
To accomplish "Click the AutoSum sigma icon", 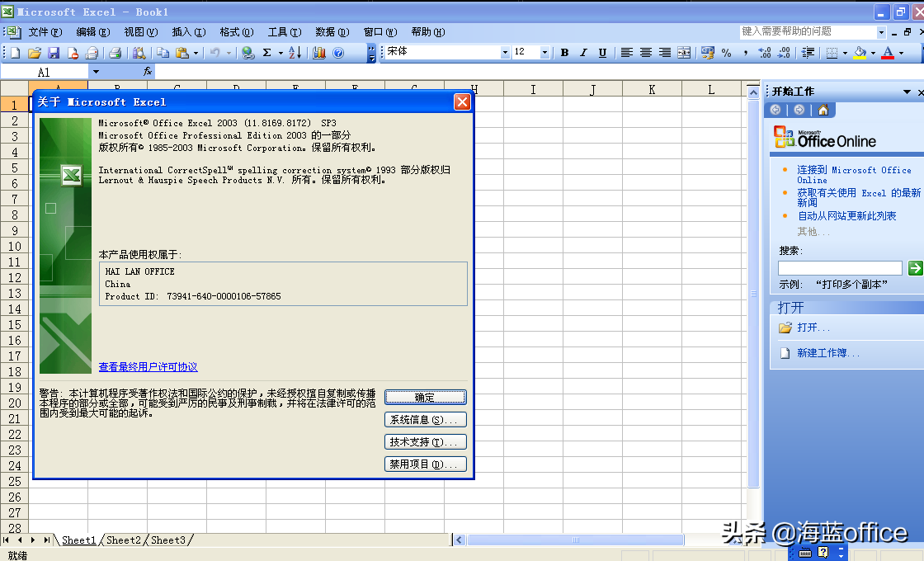I will point(267,53).
